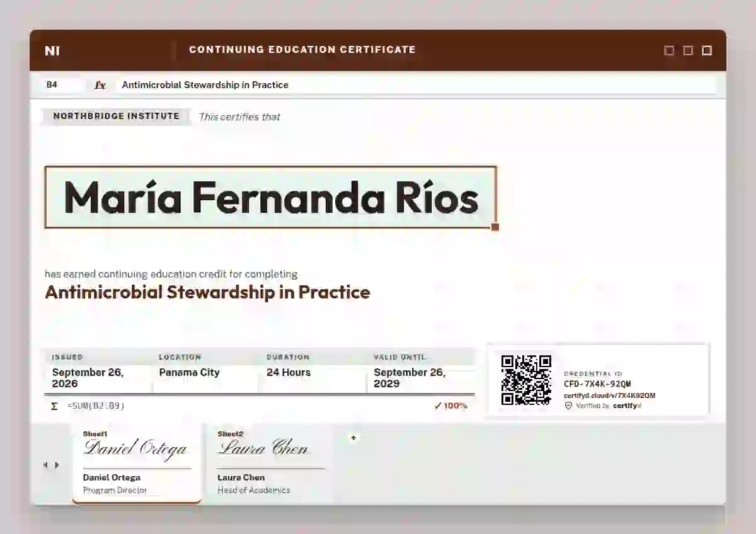Switch to the Sheet2 tab
Image resolution: width=756 pixels, height=534 pixels.
(x=271, y=463)
